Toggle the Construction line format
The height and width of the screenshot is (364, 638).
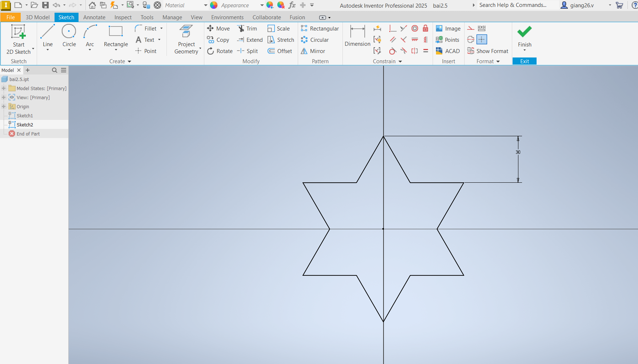pyautogui.click(x=471, y=28)
